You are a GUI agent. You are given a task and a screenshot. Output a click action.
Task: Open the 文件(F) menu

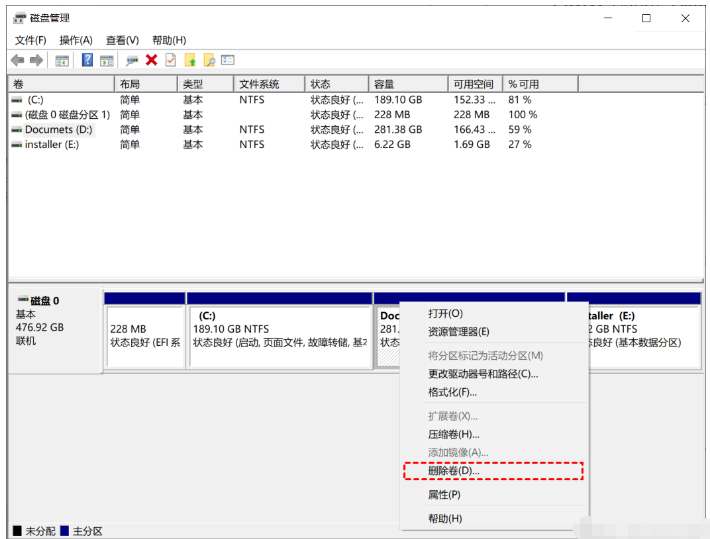pyautogui.click(x=30, y=40)
